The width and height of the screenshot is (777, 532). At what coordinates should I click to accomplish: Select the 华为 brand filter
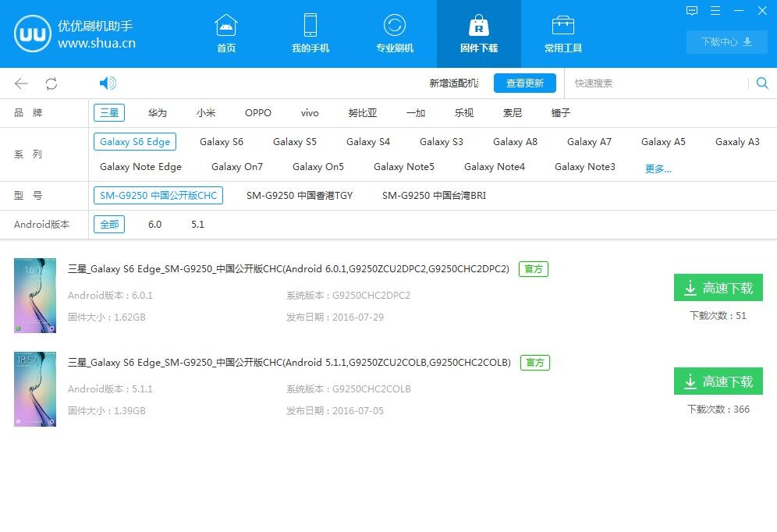click(x=157, y=113)
